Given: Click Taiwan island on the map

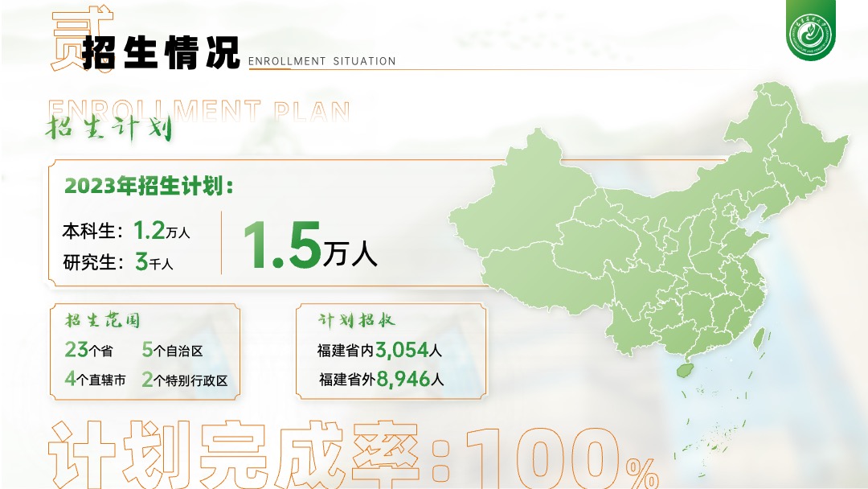Looking at the screenshot, I should 759,338.
